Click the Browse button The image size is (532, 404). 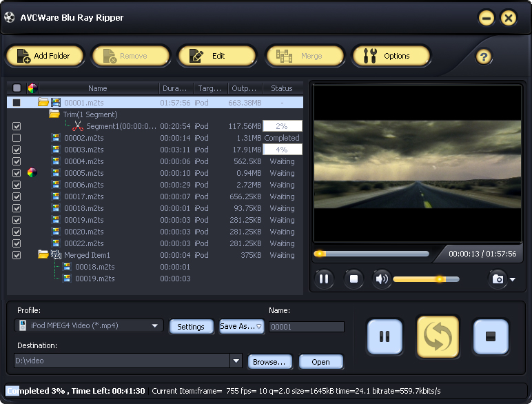(x=269, y=362)
